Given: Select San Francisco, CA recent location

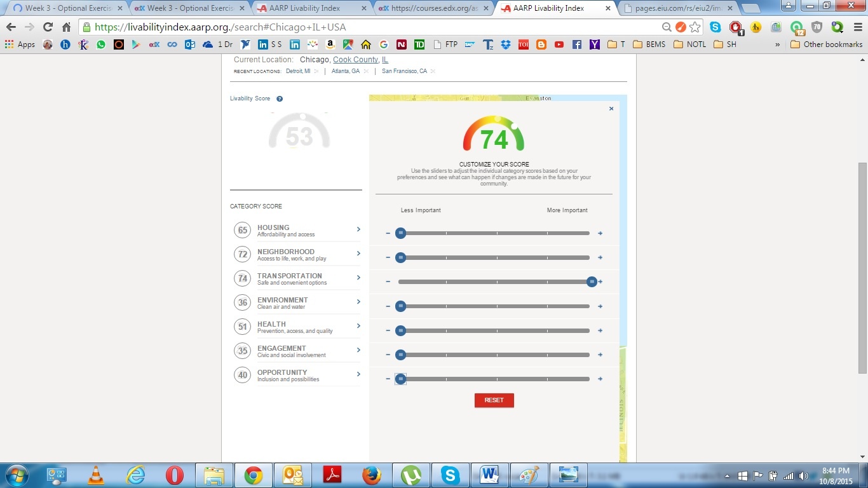Looking at the screenshot, I should click(404, 71).
